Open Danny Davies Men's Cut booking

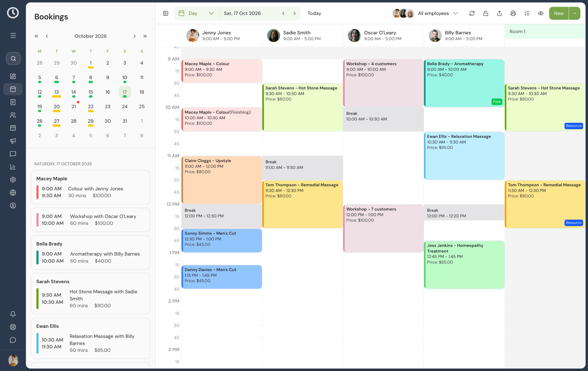tap(222, 277)
